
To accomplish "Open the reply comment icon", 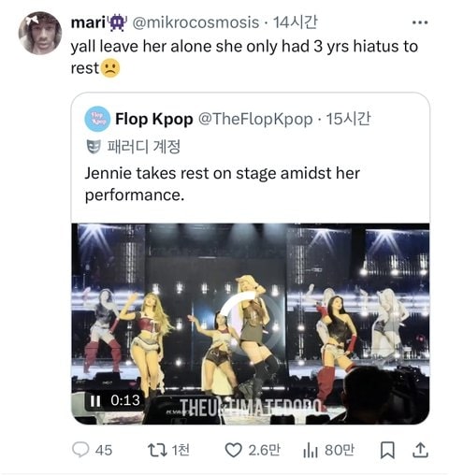I will pos(80,450).
